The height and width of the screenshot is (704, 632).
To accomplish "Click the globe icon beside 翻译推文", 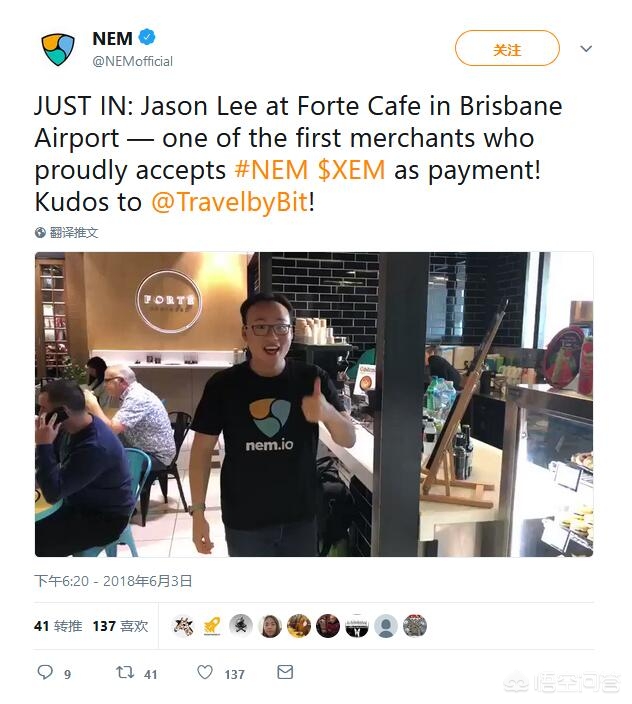I will pyautogui.click(x=40, y=233).
